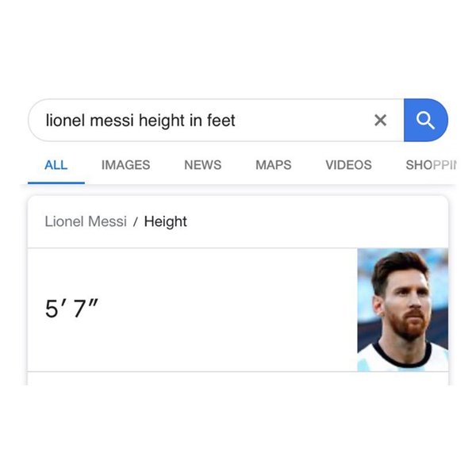Viewport: 476px width, 476px height.
Task: Place cursor on the word "lionel" in query
Action: click(x=65, y=121)
